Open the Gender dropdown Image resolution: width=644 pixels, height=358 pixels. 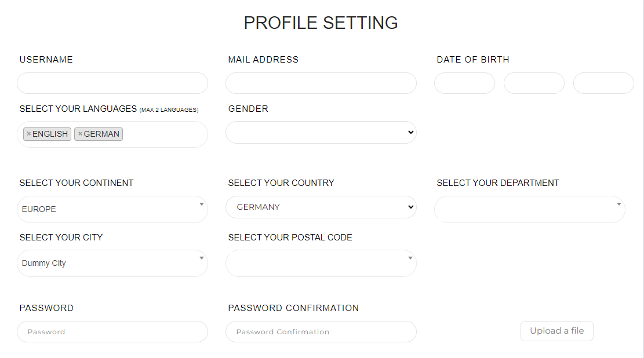(x=321, y=132)
